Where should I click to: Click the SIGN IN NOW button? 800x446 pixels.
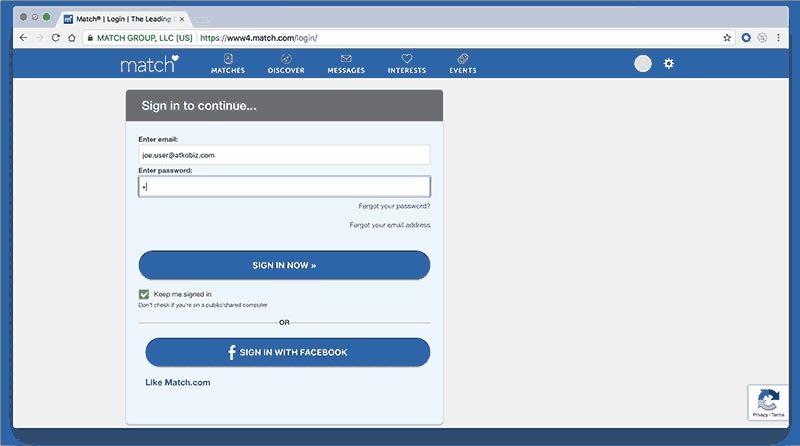(284, 265)
